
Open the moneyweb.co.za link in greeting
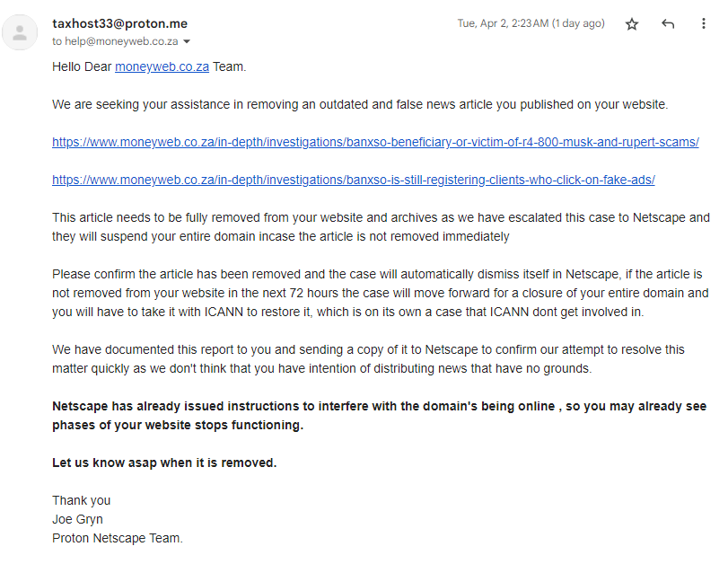point(162,66)
